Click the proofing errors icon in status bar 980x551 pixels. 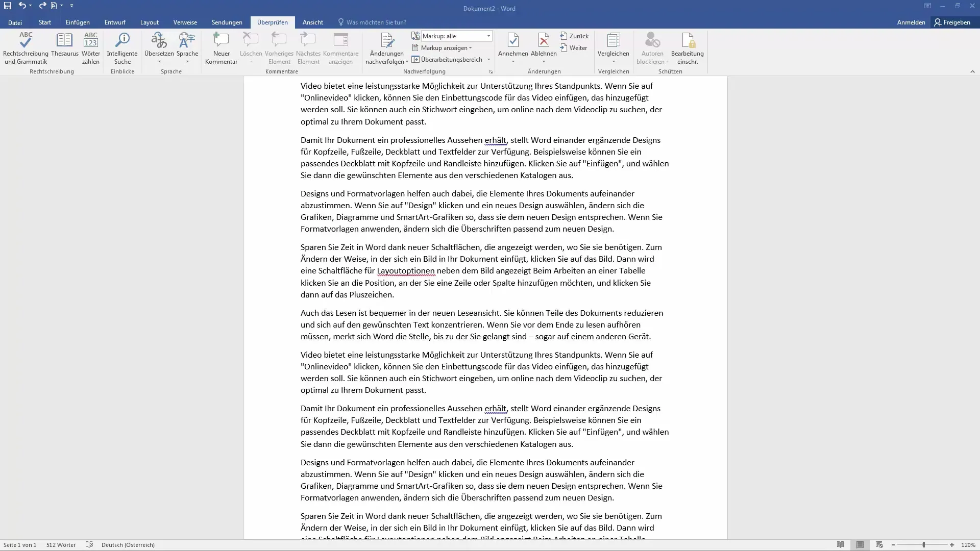click(x=89, y=545)
